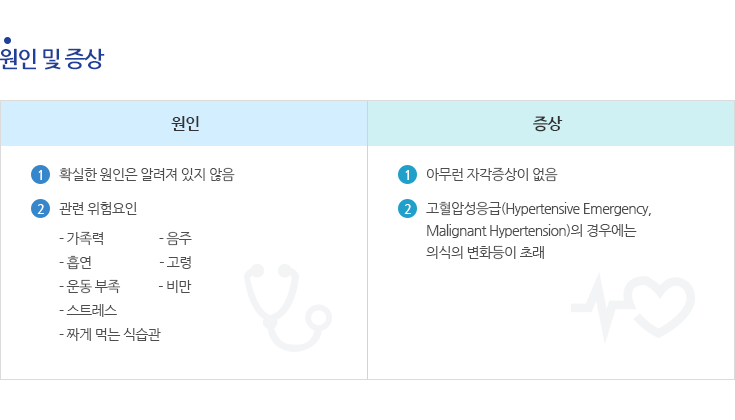The image size is (735, 420).
Task: Click the 관련 위험요인 label
Action: 98,209
